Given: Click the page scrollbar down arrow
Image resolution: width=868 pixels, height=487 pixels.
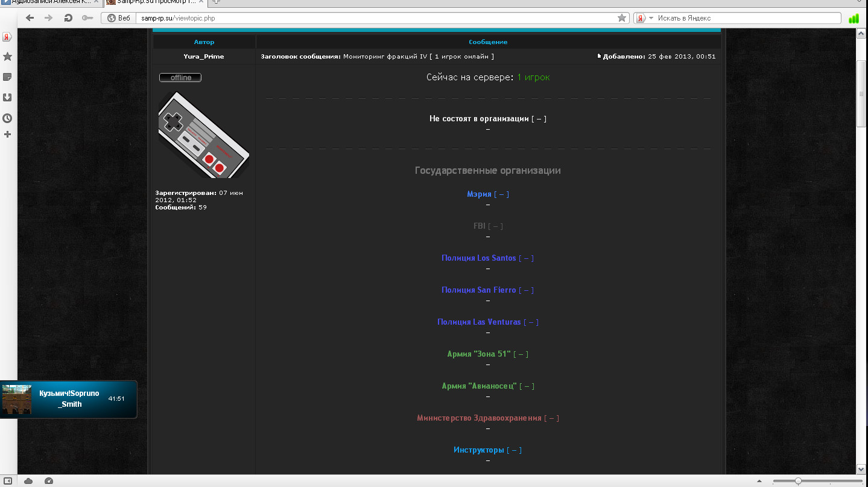Looking at the screenshot, I should (x=861, y=469).
